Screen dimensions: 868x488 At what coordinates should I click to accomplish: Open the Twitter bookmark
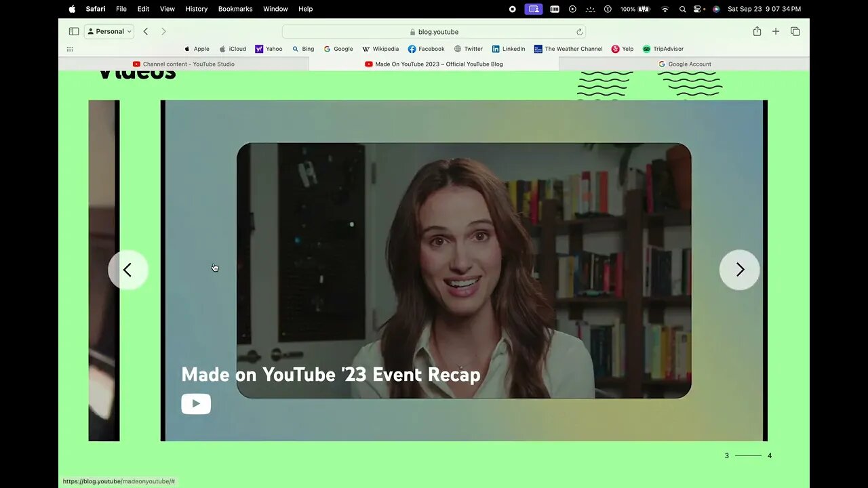click(x=468, y=49)
